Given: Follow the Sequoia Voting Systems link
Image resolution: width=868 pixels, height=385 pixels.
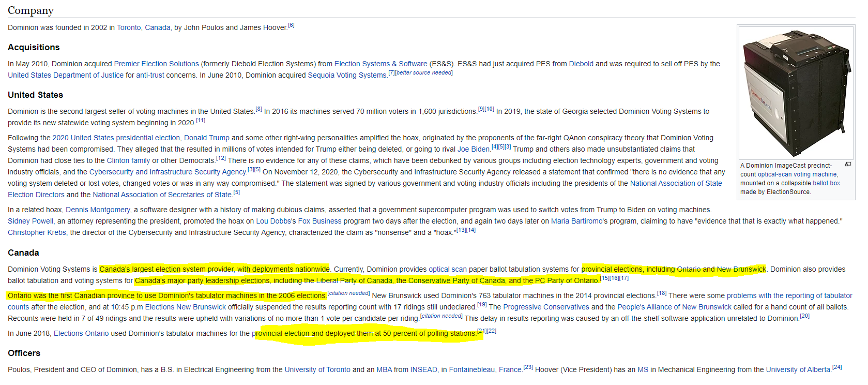Looking at the screenshot, I should [347, 75].
